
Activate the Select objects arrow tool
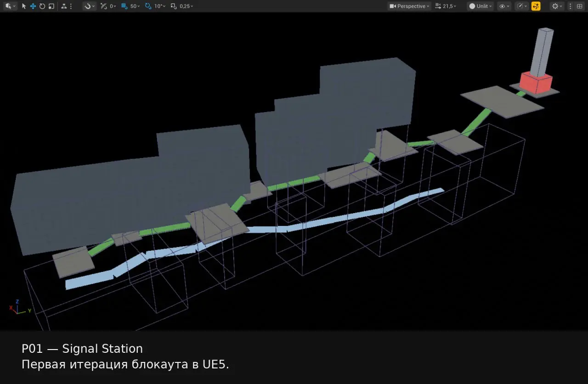24,6
